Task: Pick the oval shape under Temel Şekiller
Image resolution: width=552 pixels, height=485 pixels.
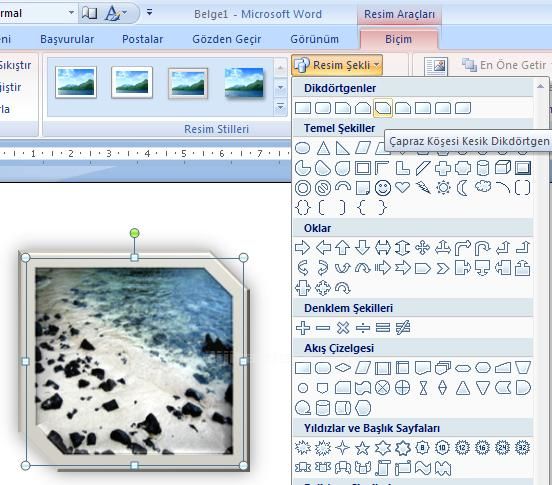Action: point(303,148)
